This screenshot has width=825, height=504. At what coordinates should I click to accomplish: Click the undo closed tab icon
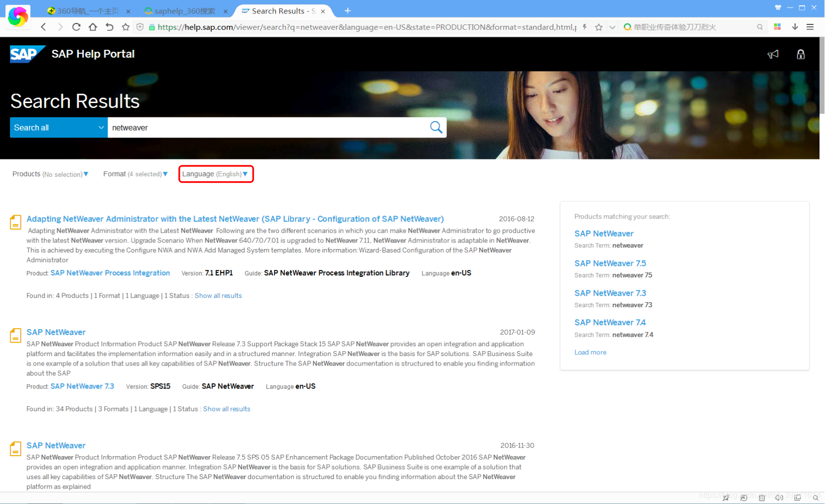110,27
